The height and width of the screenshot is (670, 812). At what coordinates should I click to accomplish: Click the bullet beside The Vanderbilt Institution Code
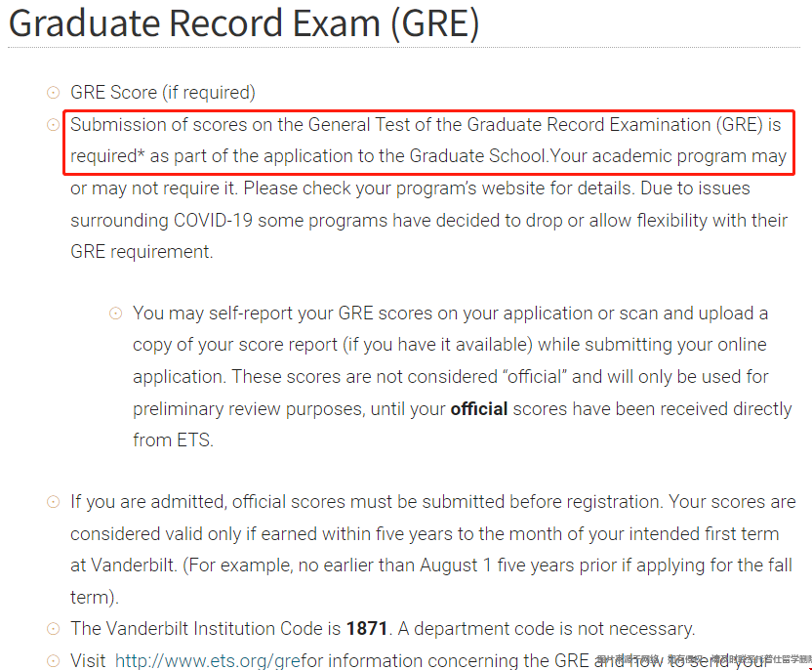(54, 629)
